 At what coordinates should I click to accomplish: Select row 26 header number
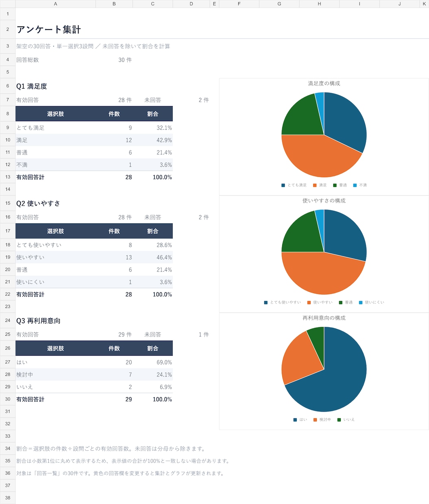[x=8, y=348]
